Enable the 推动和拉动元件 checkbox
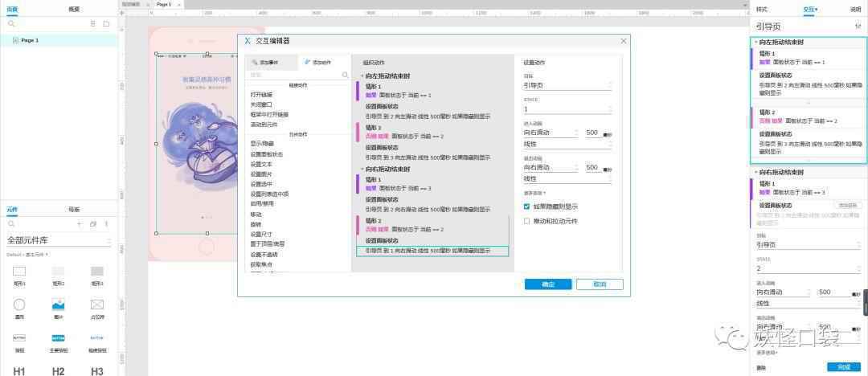Viewport: 868px width, 376px height. (x=527, y=221)
